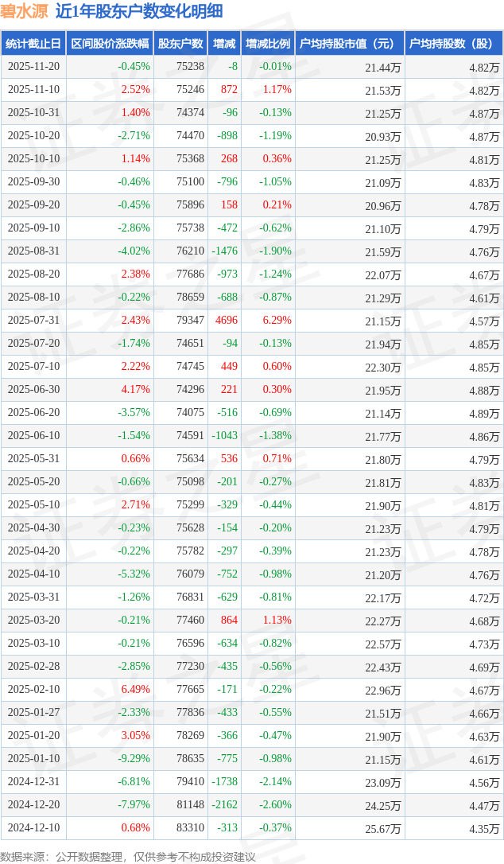Click the 2025-07-31 date cell

[x=33, y=321]
